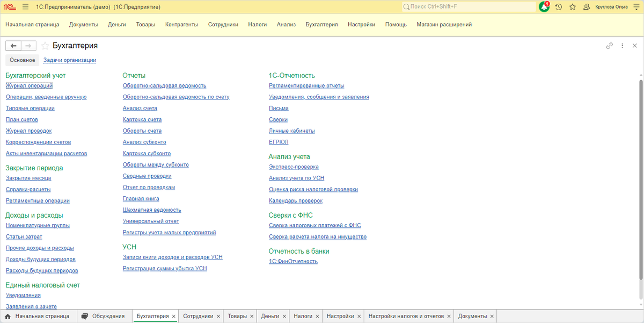Open favorites star in title bar
This screenshot has width=644, height=323.
(x=573, y=7)
